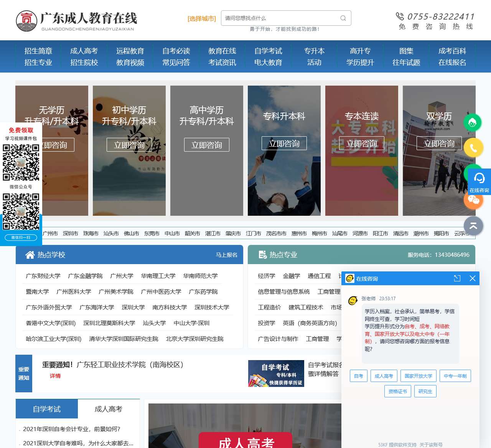Open the blue 在线咨询 headset widget
This screenshot has height=448, width=491.
[479, 181]
